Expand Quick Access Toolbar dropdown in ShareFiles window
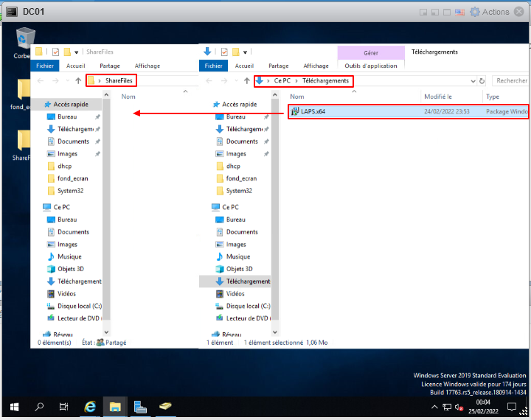Viewport: 531px width, 420px height. point(77,52)
